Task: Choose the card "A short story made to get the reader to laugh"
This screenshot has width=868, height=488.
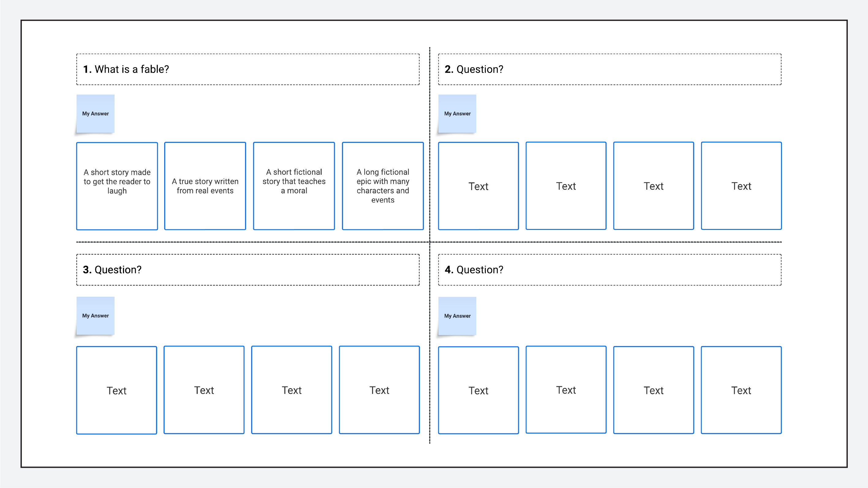Action: [117, 186]
